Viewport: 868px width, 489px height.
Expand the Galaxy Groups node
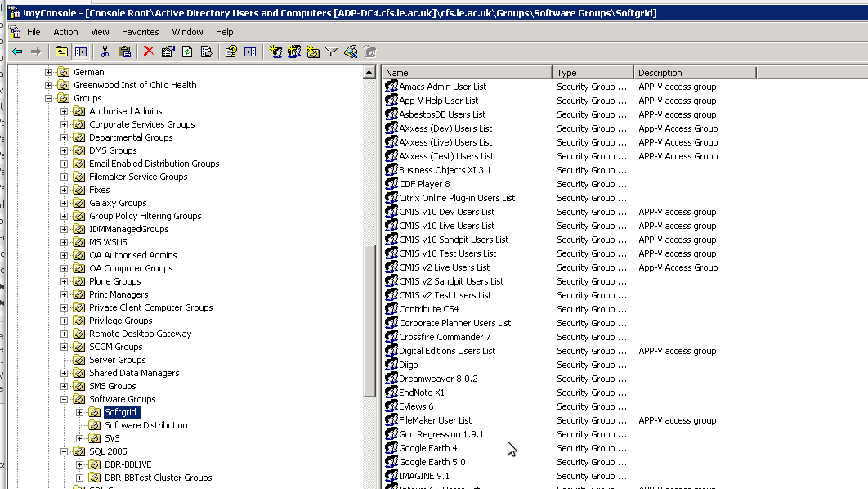pos(65,203)
